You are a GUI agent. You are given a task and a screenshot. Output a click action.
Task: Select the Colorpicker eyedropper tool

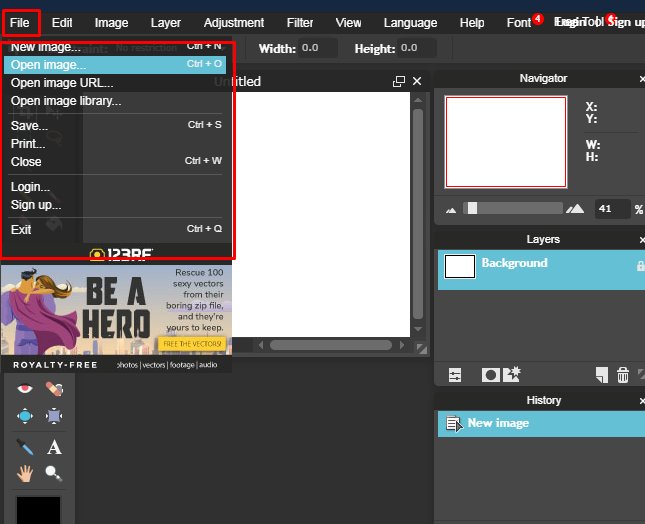25,447
